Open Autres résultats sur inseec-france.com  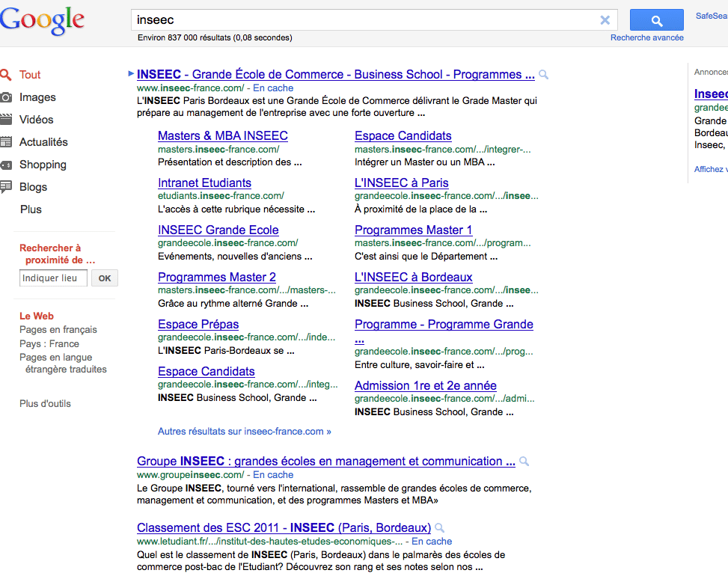point(244,432)
